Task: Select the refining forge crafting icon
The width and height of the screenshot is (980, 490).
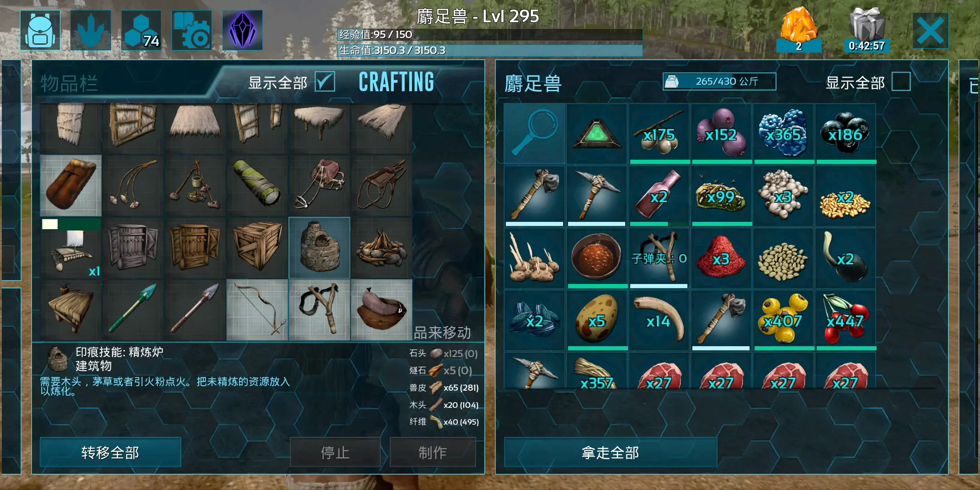Action: click(x=319, y=248)
